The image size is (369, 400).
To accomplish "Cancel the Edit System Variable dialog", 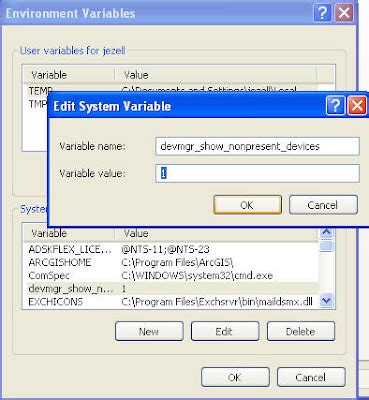I will point(323,205).
